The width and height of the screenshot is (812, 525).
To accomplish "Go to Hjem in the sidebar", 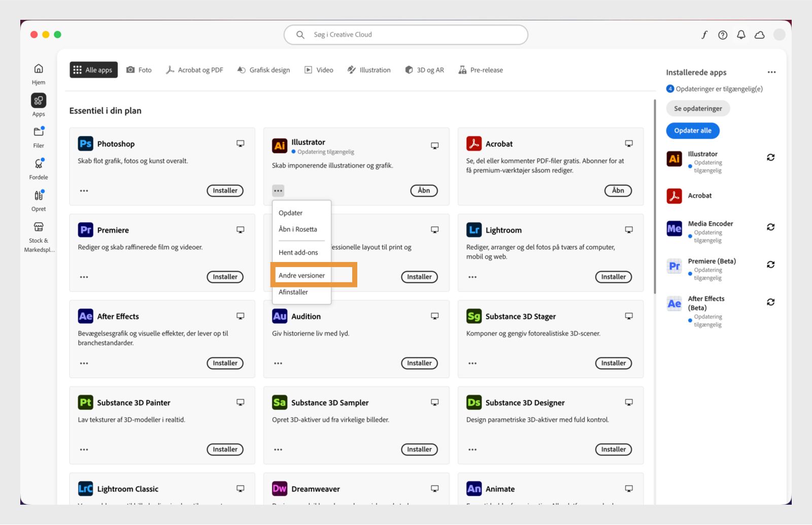I will (39, 74).
